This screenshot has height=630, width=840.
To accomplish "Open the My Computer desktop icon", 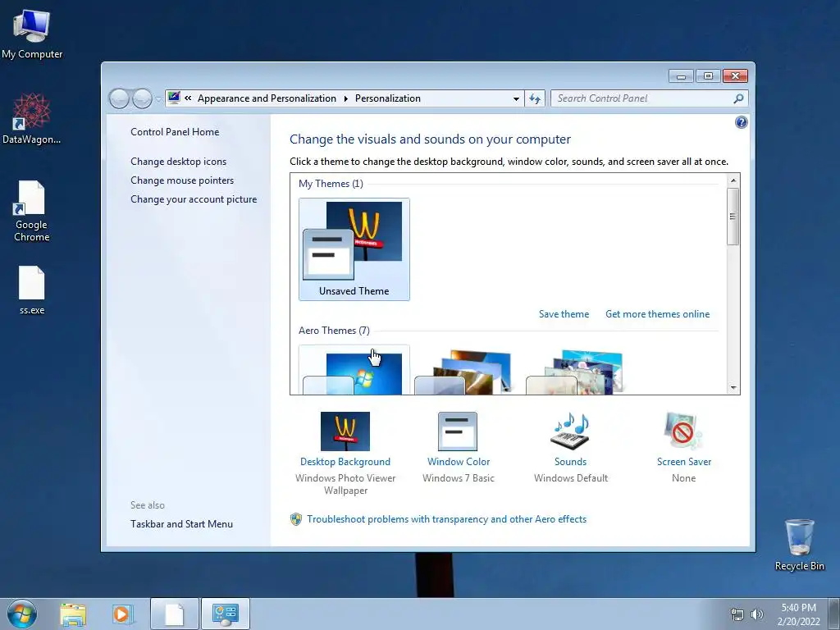I will [x=32, y=34].
